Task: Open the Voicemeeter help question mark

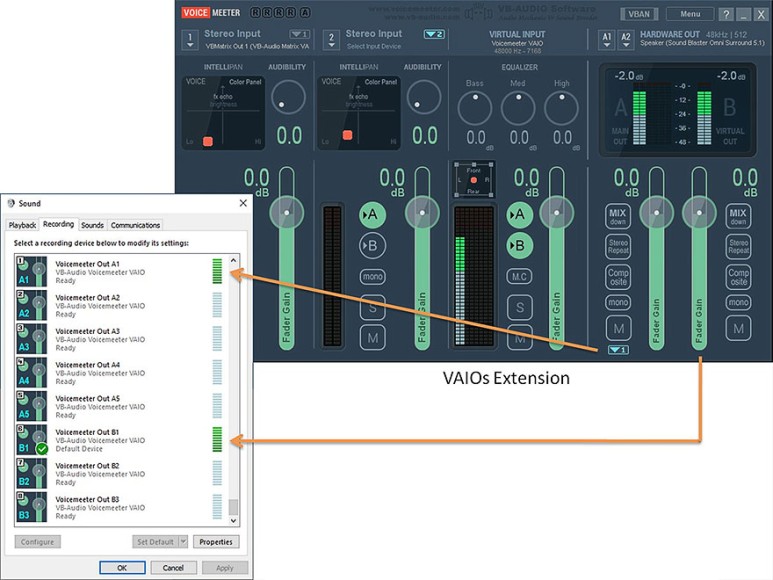Action: point(726,14)
